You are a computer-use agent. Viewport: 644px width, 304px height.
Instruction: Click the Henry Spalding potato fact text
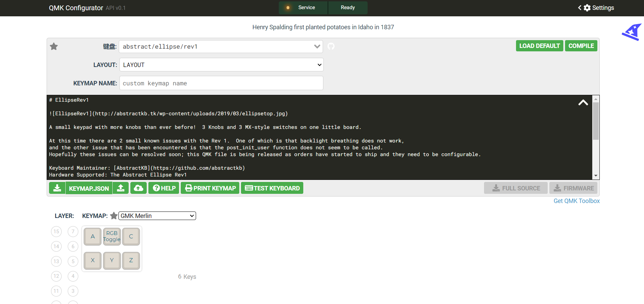(x=323, y=27)
